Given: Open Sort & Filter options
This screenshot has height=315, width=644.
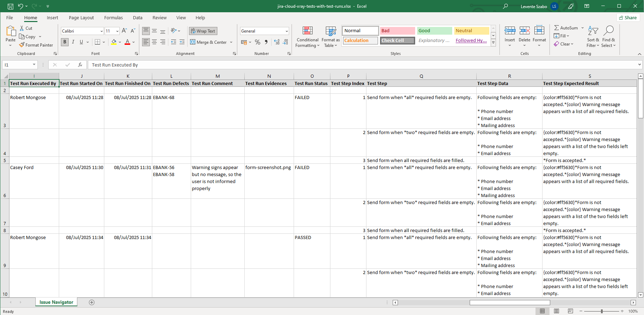Looking at the screenshot, I should tap(593, 37).
